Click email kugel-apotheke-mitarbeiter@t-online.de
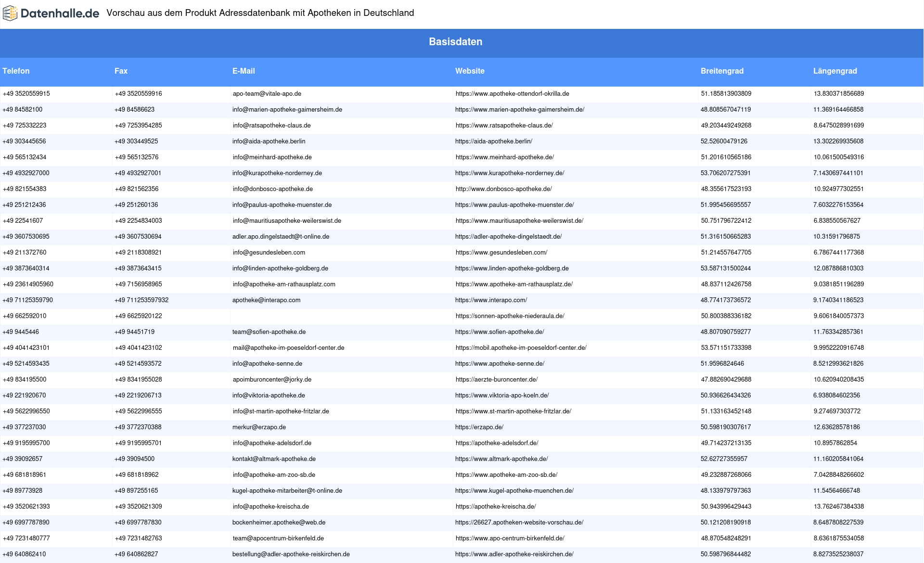This screenshot has width=924, height=563. pos(287,491)
